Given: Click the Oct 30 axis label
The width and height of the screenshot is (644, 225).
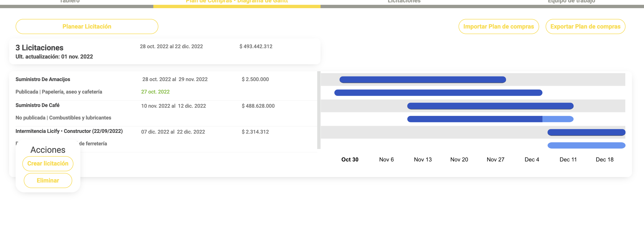Looking at the screenshot, I should click(350, 160).
